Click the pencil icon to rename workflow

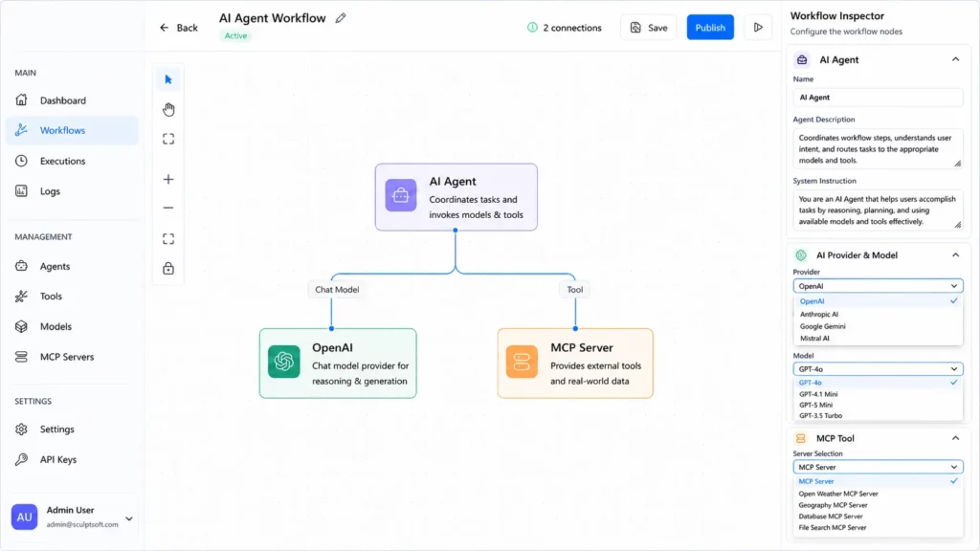click(x=341, y=18)
